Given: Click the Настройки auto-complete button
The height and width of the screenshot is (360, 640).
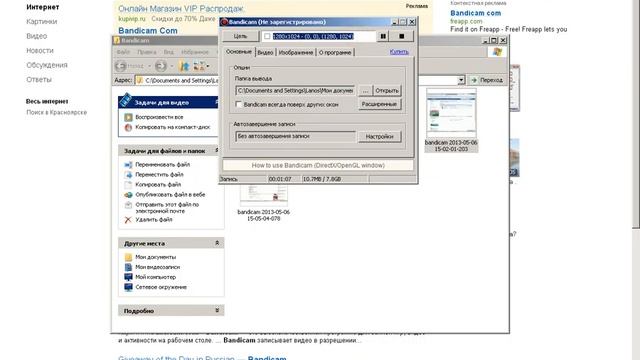Looking at the screenshot, I should point(380,136).
